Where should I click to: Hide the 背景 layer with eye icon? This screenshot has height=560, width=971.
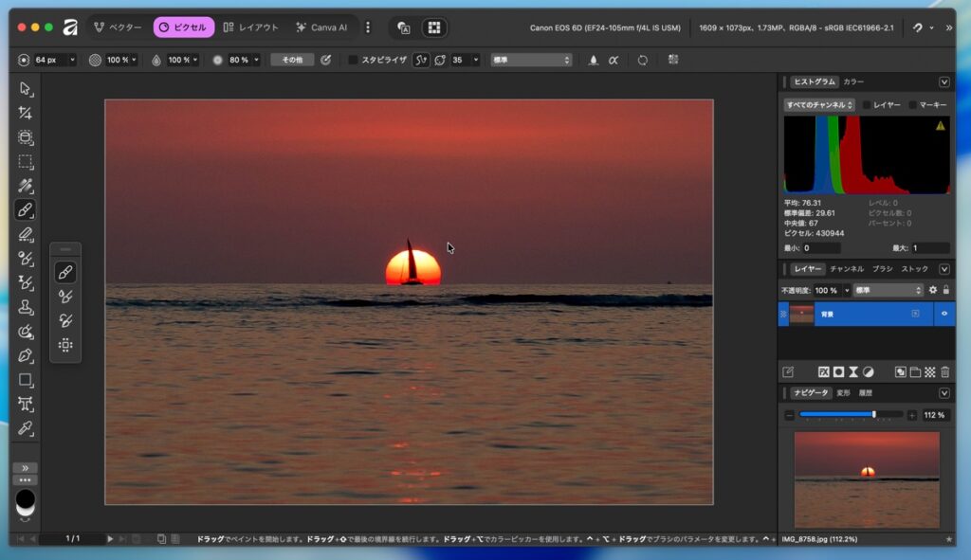pyautogui.click(x=944, y=314)
